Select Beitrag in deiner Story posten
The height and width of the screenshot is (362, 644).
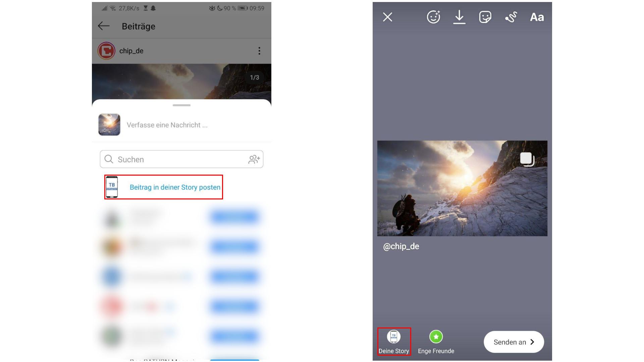coord(174,187)
